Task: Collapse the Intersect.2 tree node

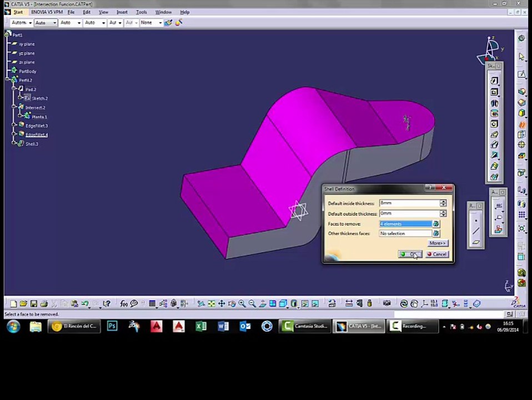Action: point(13,107)
